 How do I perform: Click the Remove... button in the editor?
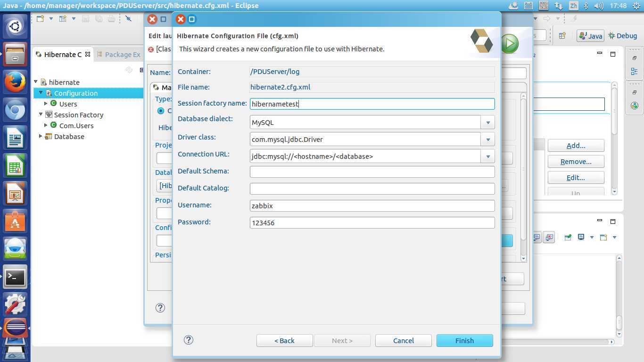tap(576, 162)
